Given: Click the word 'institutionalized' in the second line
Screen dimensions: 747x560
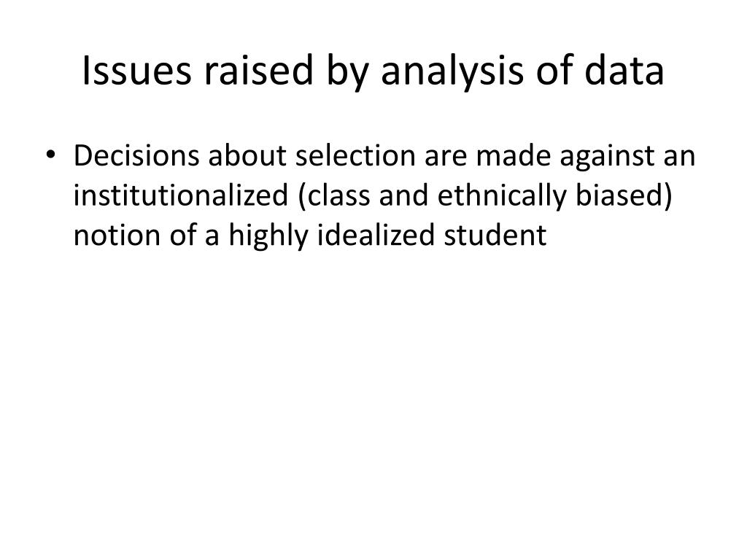Looking at the screenshot, I should click(181, 195).
